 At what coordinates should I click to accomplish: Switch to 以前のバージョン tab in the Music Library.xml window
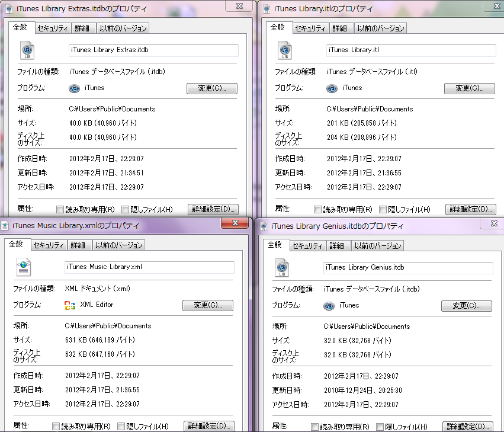pos(119,245)
